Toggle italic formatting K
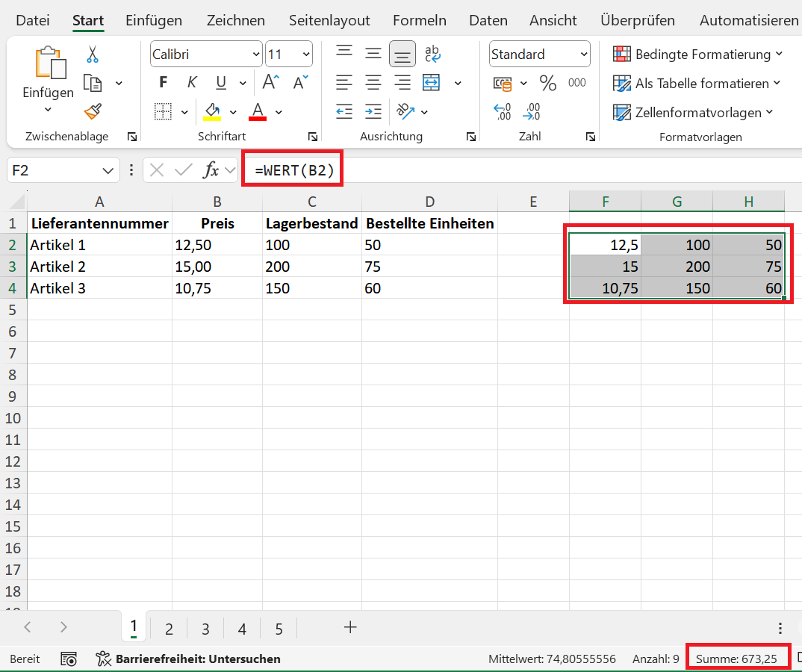The height and width of the screenshot is (672, 802). coord(192,82)
